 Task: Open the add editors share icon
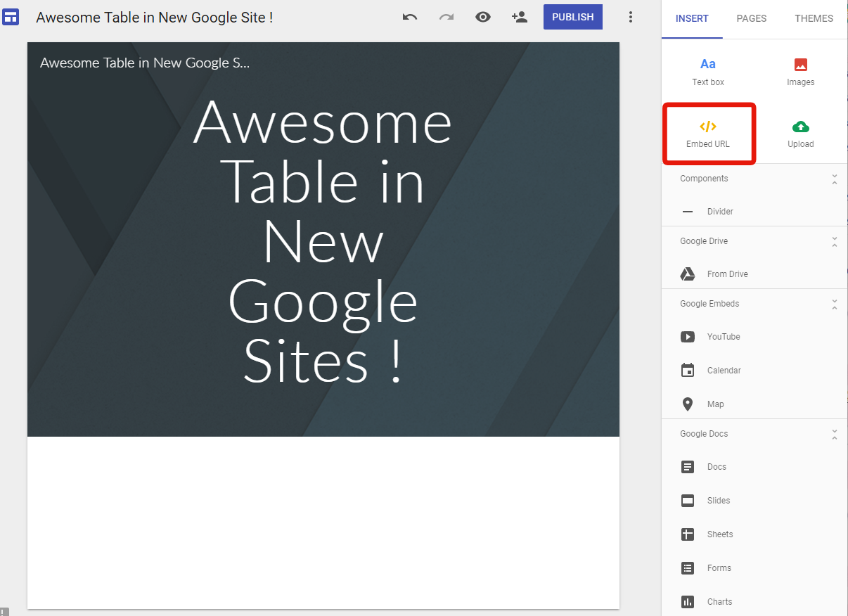click(520, 17)
